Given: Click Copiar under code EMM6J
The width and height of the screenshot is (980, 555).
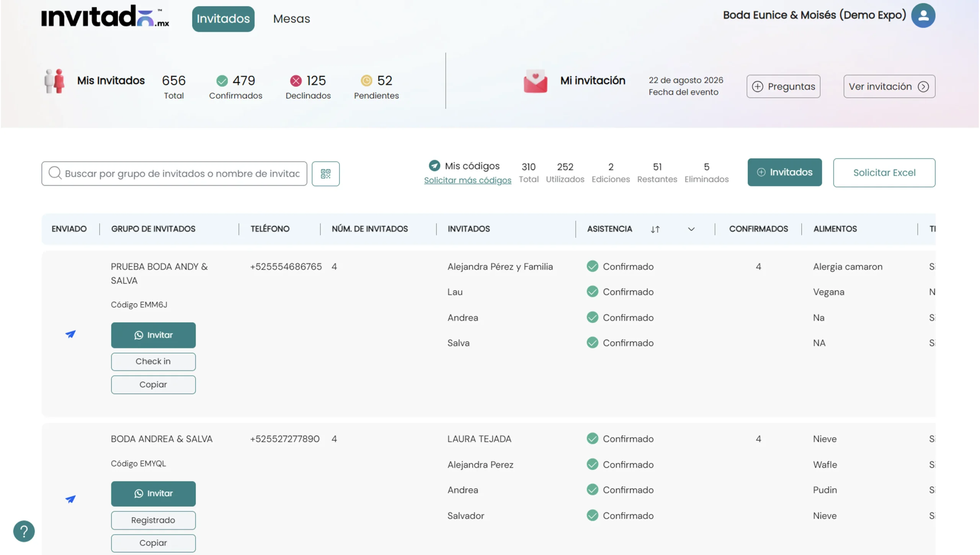Looking at the screenshot, I should tap(153, 385).
